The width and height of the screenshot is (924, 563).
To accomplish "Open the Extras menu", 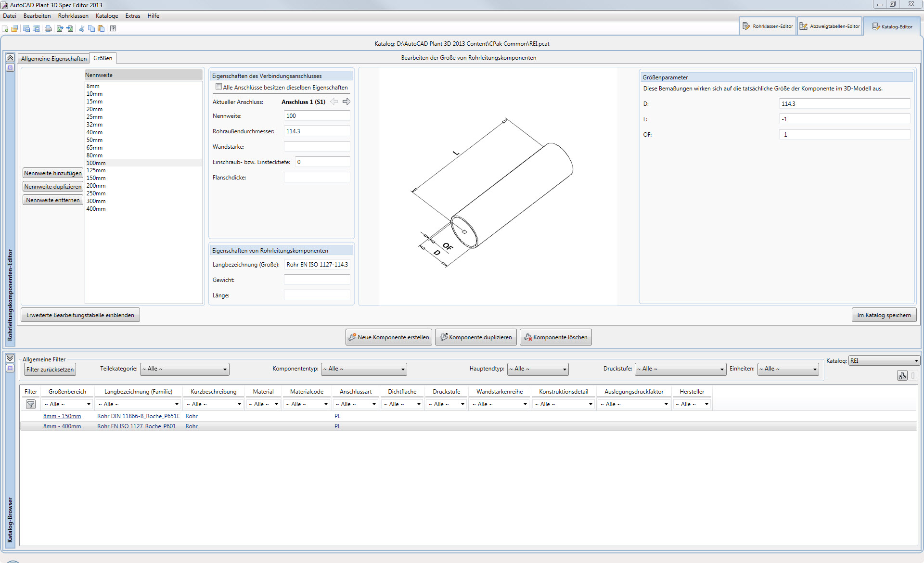I will (133, 16).
